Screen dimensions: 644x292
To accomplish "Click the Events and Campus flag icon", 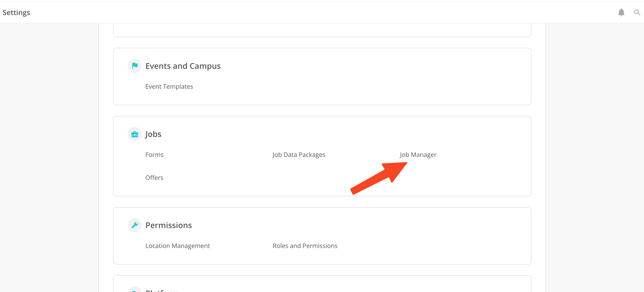I will pos(135,66).
